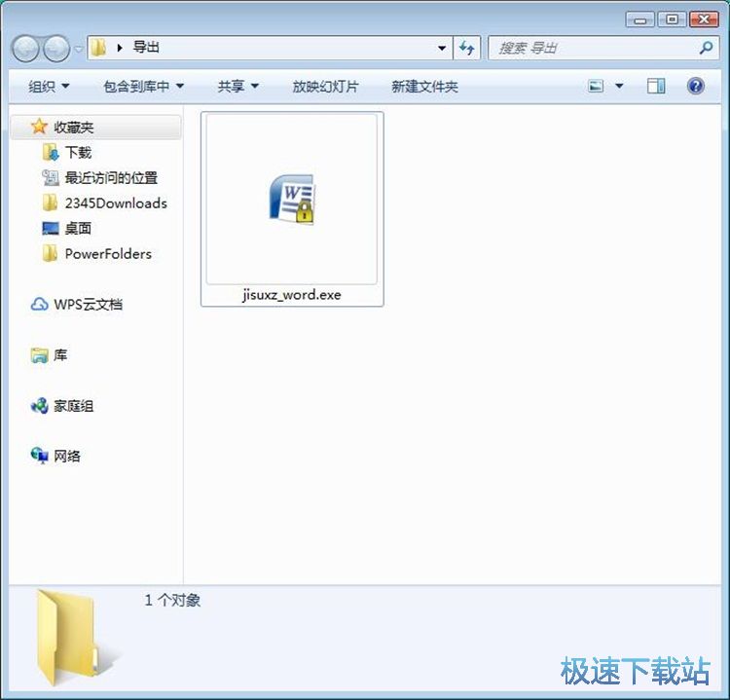Click the 下载 folder icon
730x700 pixels.
click(x=51, y=152)
